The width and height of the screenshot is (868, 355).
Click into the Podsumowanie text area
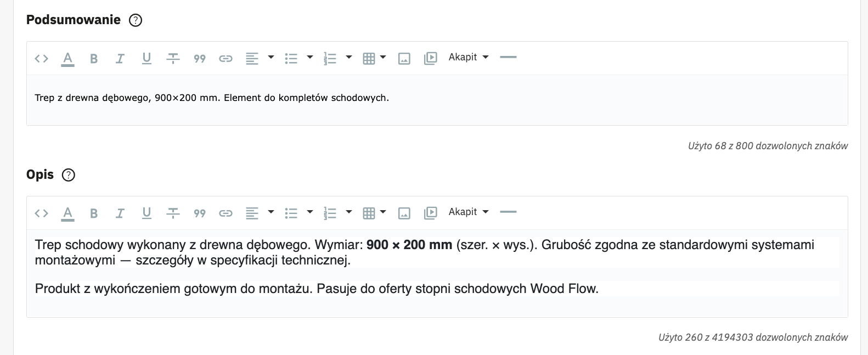pyautogui.click(x=437, y=100)
